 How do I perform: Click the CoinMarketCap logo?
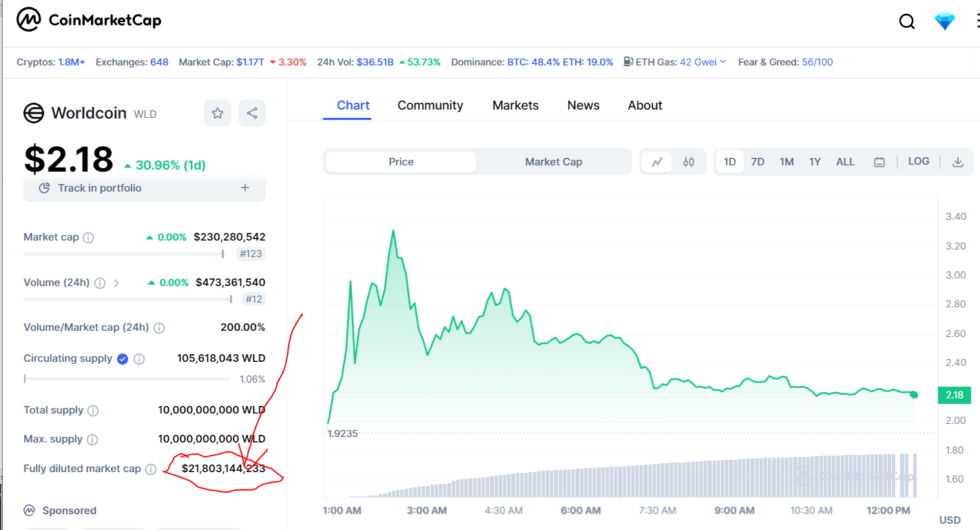pos(89,21)
